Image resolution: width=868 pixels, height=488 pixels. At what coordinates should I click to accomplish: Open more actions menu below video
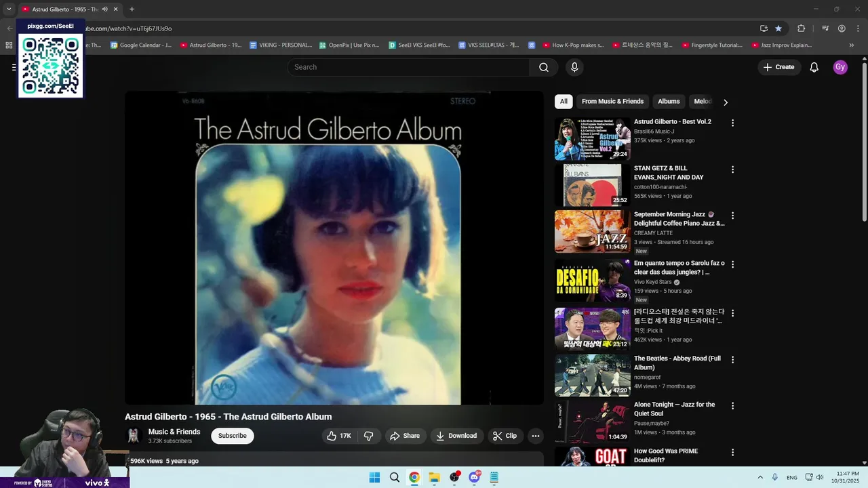[x=536, y=436]
